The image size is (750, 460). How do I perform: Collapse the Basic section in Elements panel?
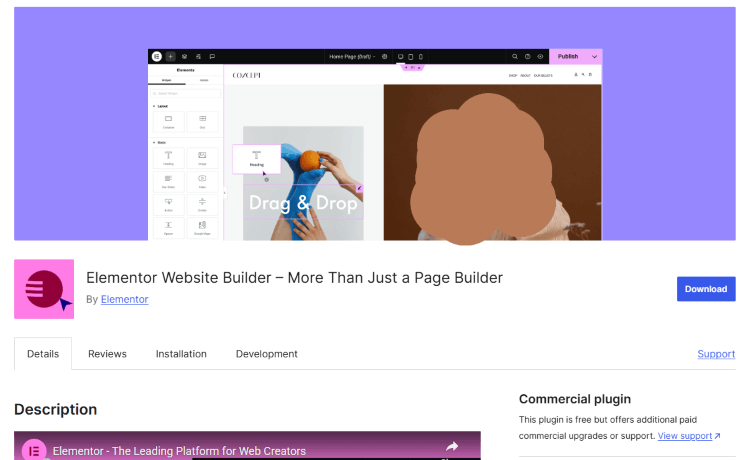click(159, 142)
